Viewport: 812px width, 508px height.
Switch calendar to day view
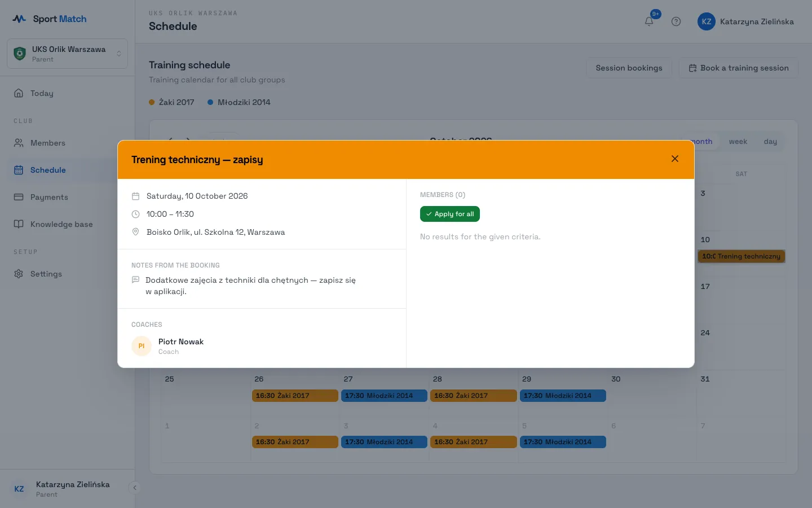(x=770, y=142)
